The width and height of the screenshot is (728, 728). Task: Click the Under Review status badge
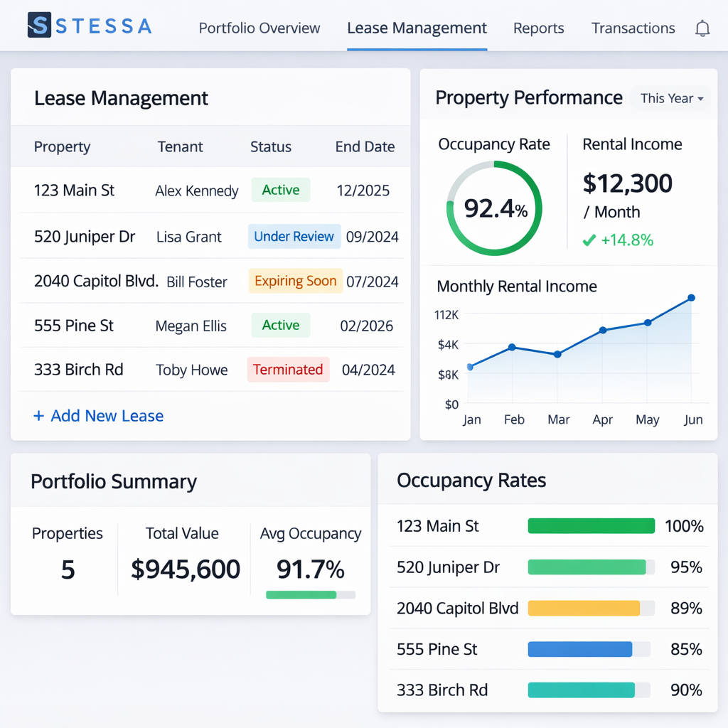294,237
